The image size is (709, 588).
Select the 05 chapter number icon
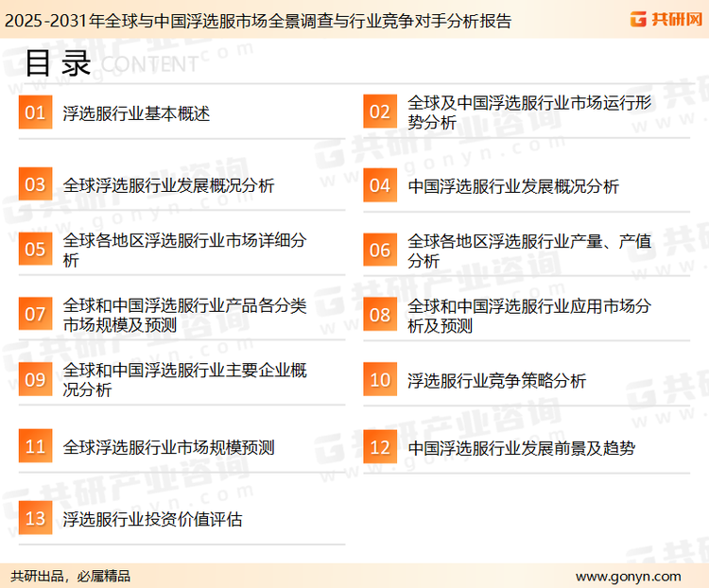pos(35,250)
